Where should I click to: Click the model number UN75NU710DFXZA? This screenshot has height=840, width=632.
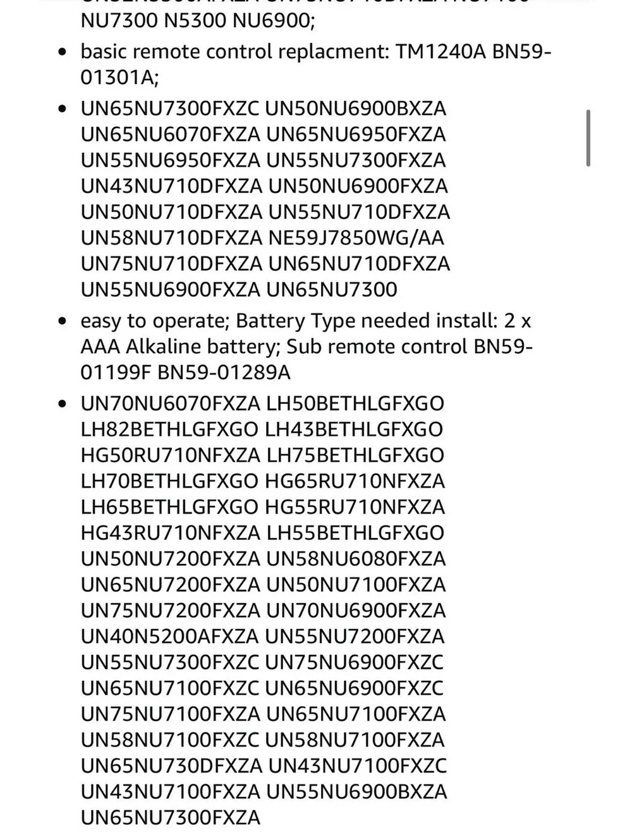[171, 264]
